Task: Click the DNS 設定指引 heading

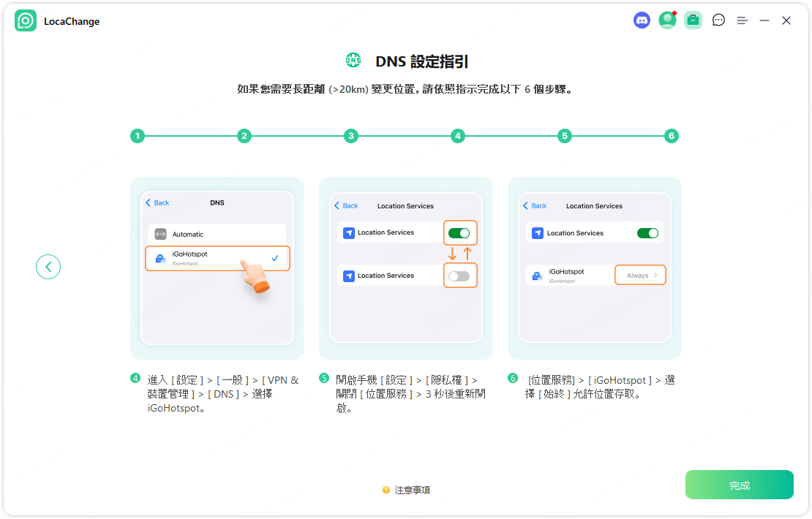Action: (x=421, y=61)
